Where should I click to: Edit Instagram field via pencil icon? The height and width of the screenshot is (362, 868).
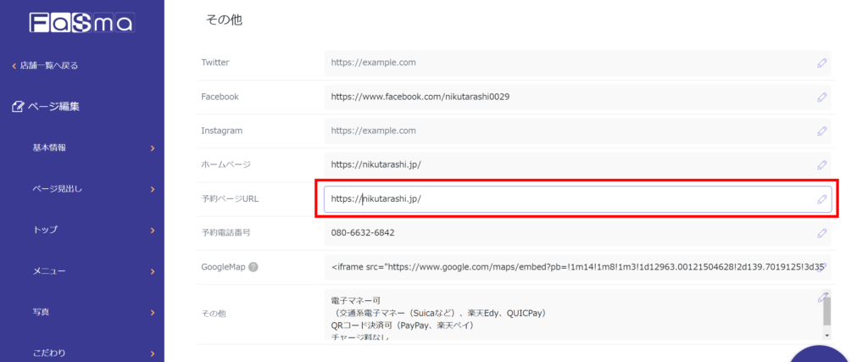click(821, 131)
